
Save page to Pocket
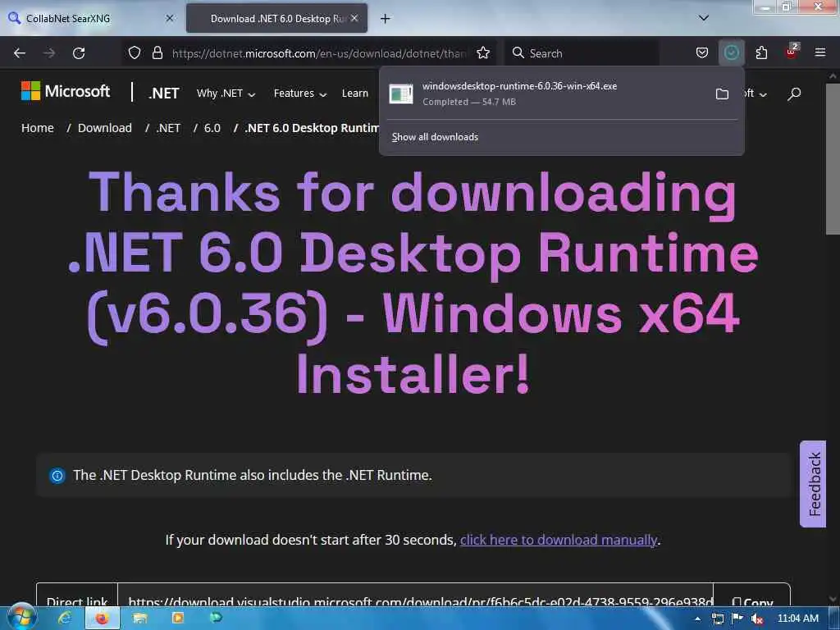(x=702, y=52)
